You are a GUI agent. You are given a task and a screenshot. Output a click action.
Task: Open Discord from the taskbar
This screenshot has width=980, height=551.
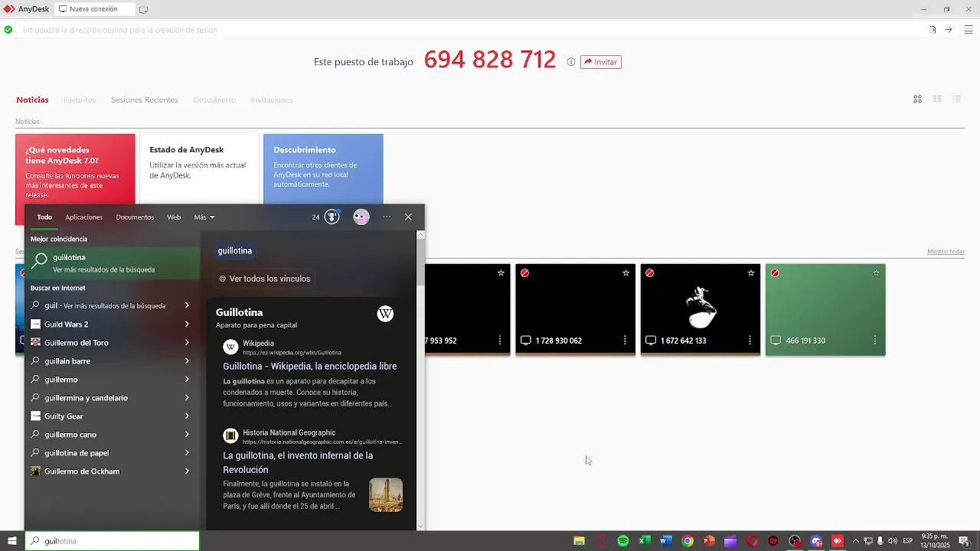click(816, 541)
